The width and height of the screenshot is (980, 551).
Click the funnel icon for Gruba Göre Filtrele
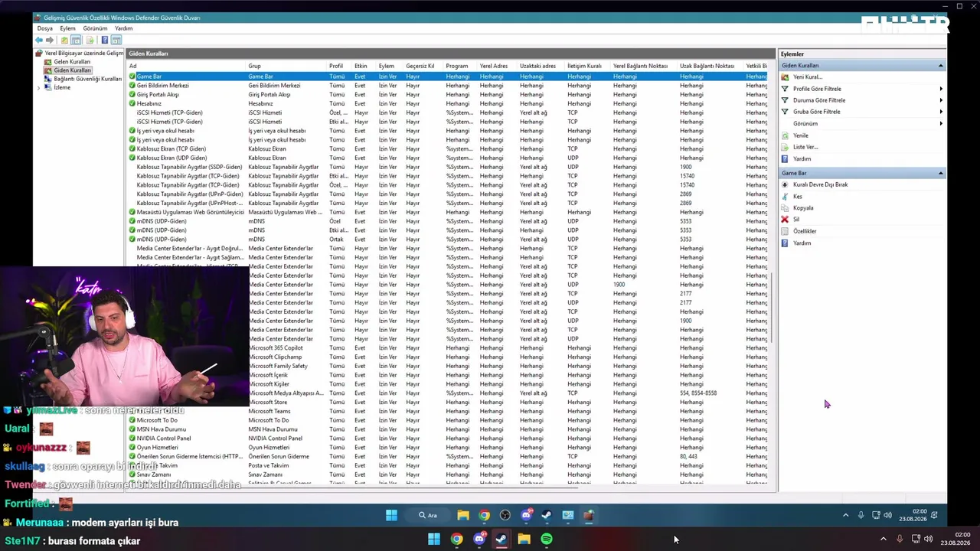point(785,112)
